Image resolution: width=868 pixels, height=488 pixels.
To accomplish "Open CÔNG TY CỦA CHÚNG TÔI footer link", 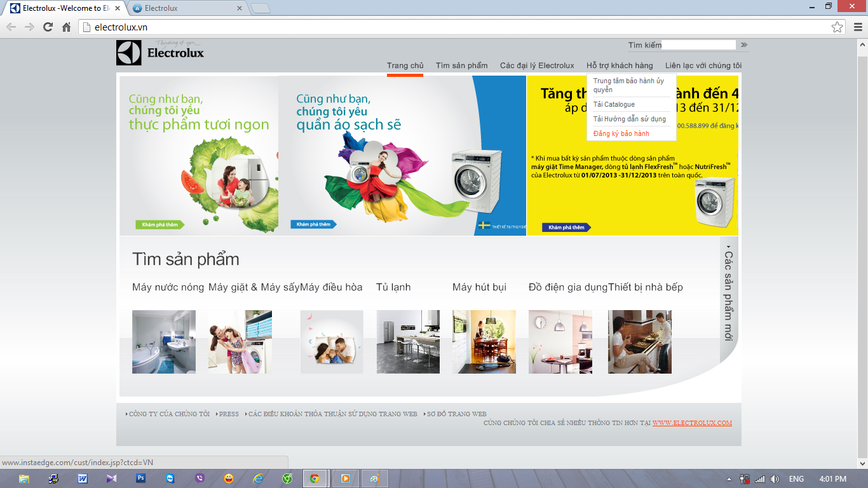I will click(169, 414).
